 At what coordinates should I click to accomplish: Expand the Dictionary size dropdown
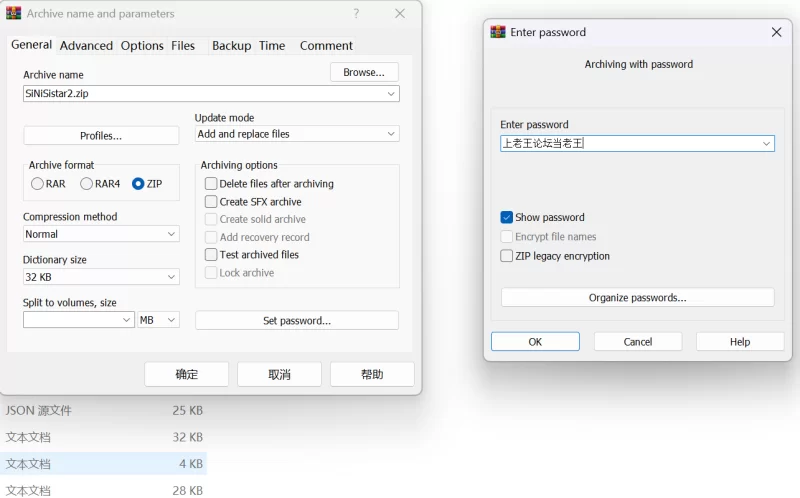pos(171,277)
